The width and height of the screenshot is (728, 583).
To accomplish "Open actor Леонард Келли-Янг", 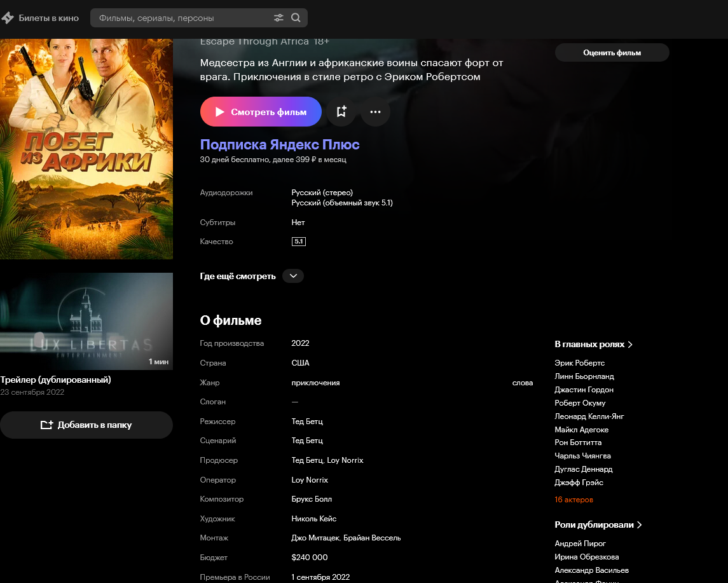I will 589,416.
